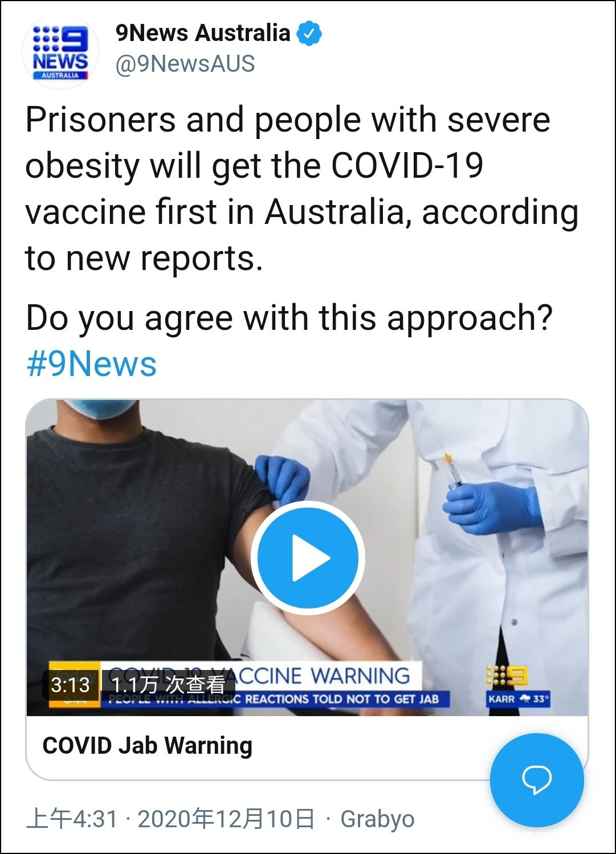
Task: Open the 9News Australia profile avatar
Action: (60, 51)
